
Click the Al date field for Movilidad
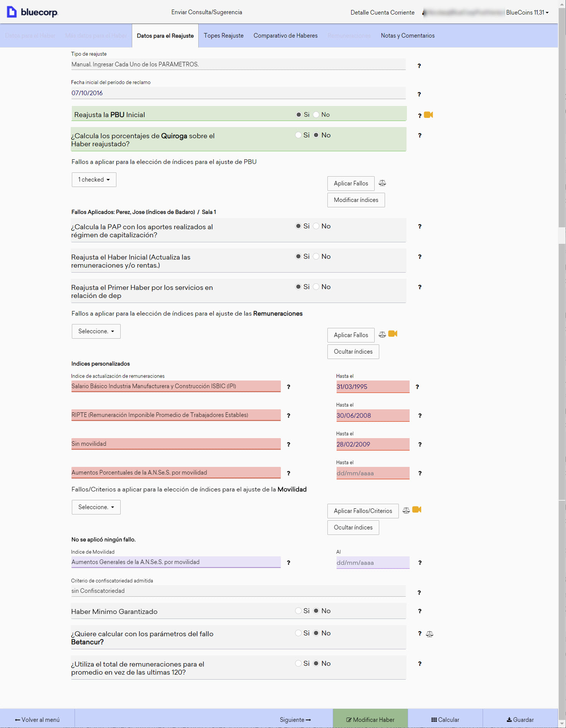[373, 563]
